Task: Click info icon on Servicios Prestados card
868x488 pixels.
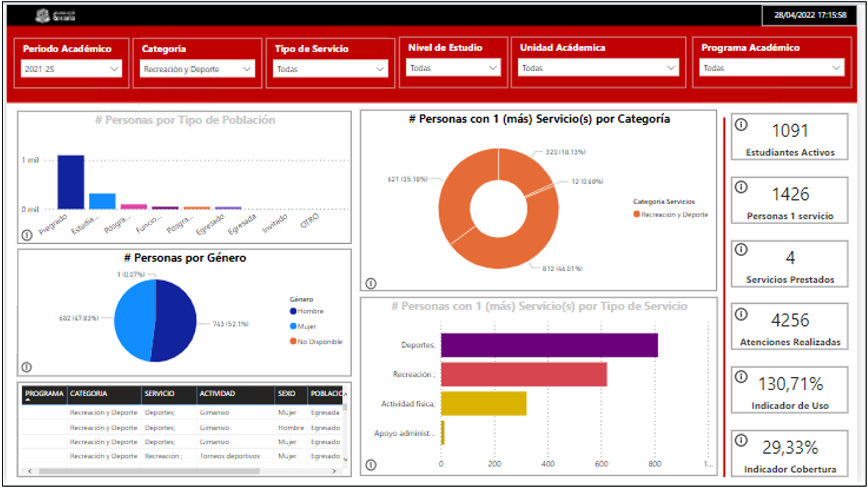Action: 741,250
